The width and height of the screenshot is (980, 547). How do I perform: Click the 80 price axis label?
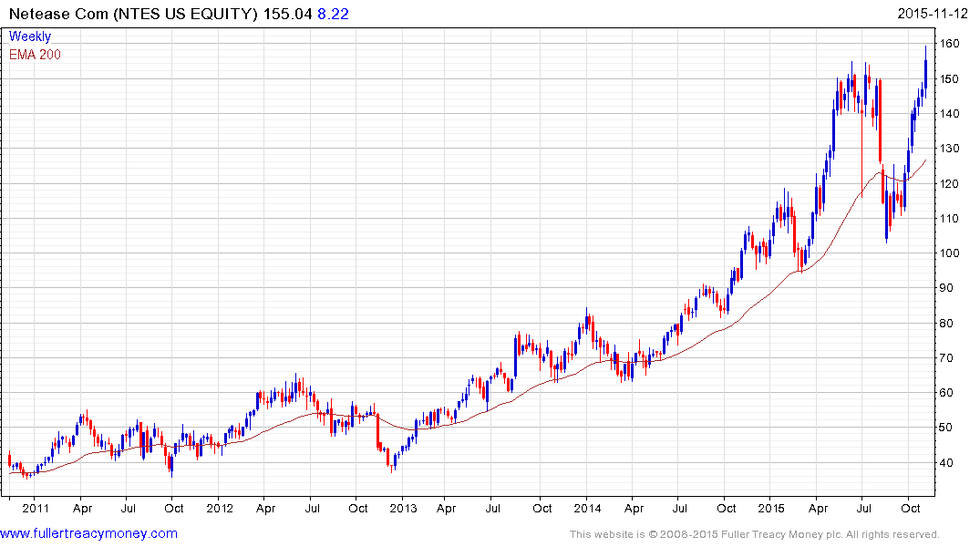coord(946,324)
